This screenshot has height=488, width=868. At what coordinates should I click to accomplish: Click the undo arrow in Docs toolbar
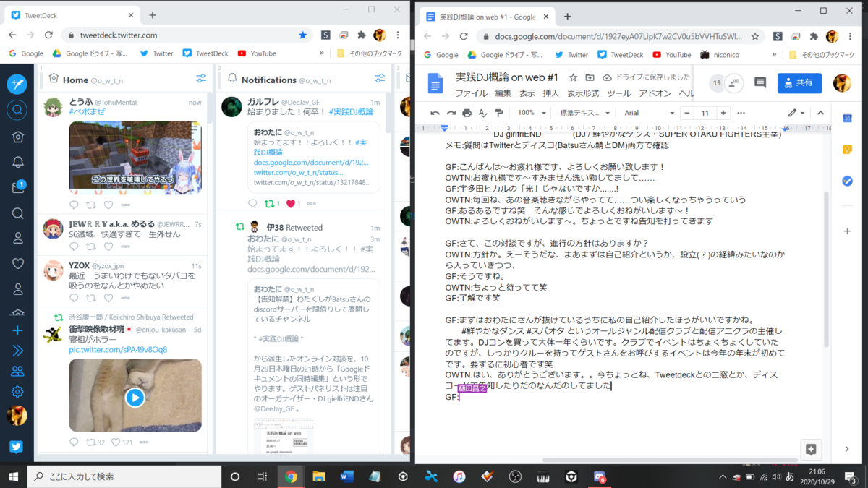[435, 113]
